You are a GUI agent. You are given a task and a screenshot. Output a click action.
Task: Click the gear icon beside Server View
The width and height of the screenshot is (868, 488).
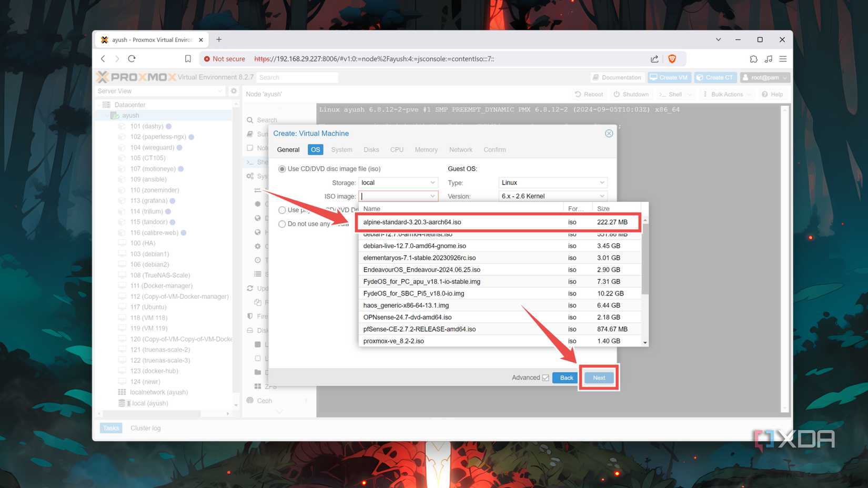pos(234,90)
